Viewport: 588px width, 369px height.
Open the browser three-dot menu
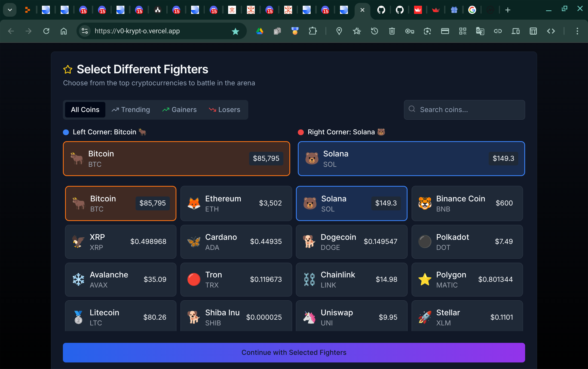[x=577, y=31]
